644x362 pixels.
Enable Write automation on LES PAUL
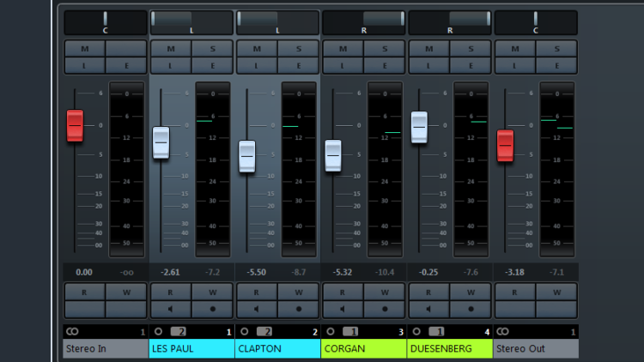click(212, 293)
